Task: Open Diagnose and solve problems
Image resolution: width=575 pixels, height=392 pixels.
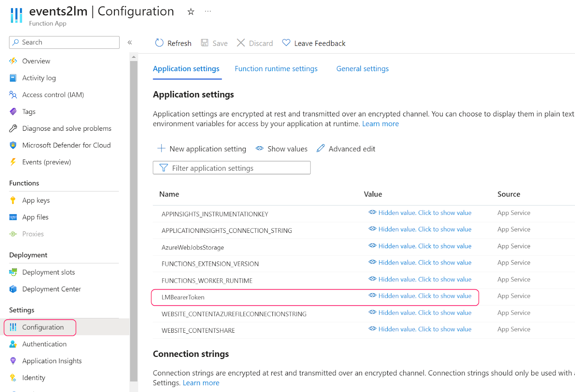Action: (x=66, y=128)
